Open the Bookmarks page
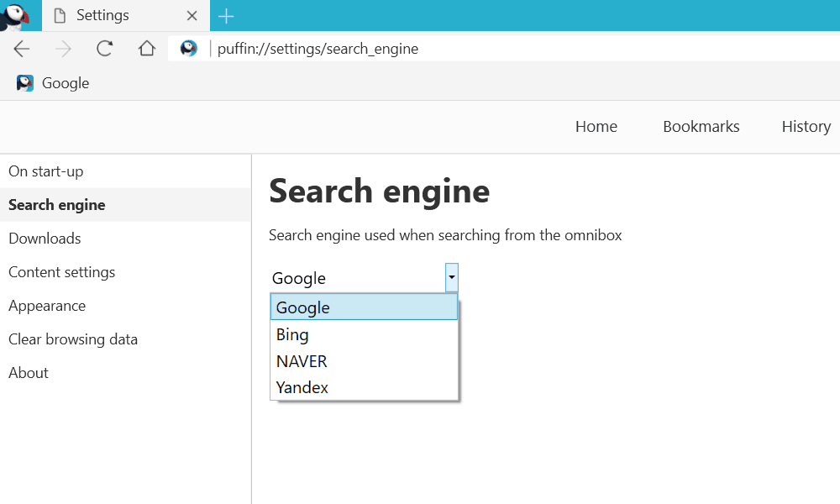The width and height of the screenshot is (840, 504). [x=701, y=126]
